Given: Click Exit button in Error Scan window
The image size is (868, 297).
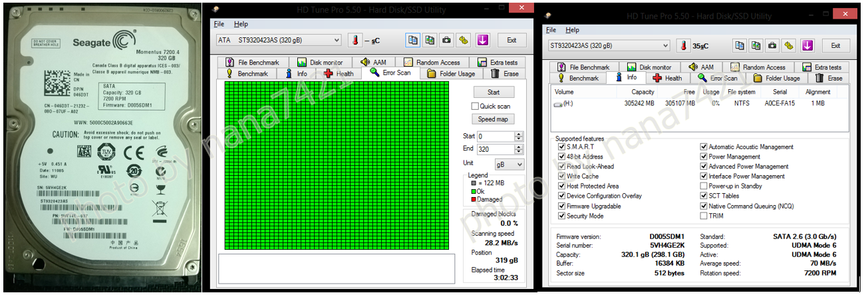Looking at the screenshot, I should tap(511, 40).
